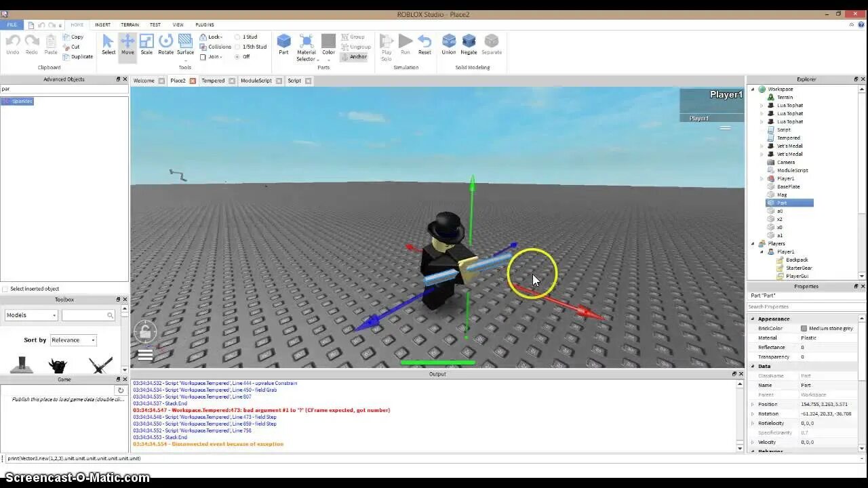Viewport: 868px width, 488px height.
Task: Open the in-game hamburger menu
Action: 145,354
